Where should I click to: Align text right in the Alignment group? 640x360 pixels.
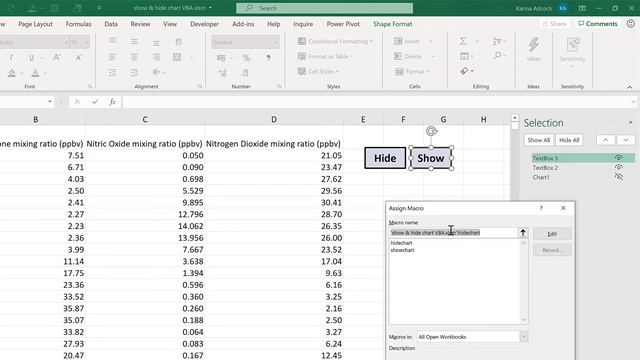pos(156,57)
